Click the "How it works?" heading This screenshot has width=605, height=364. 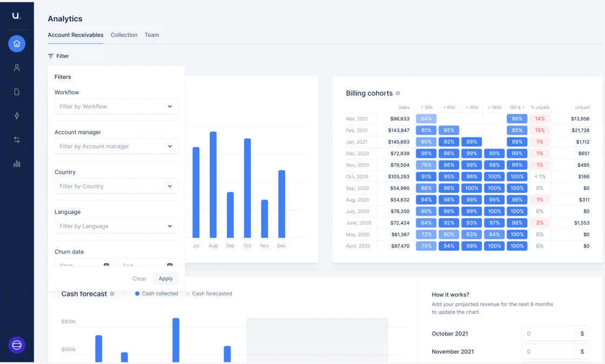click(x=451, y=294)
